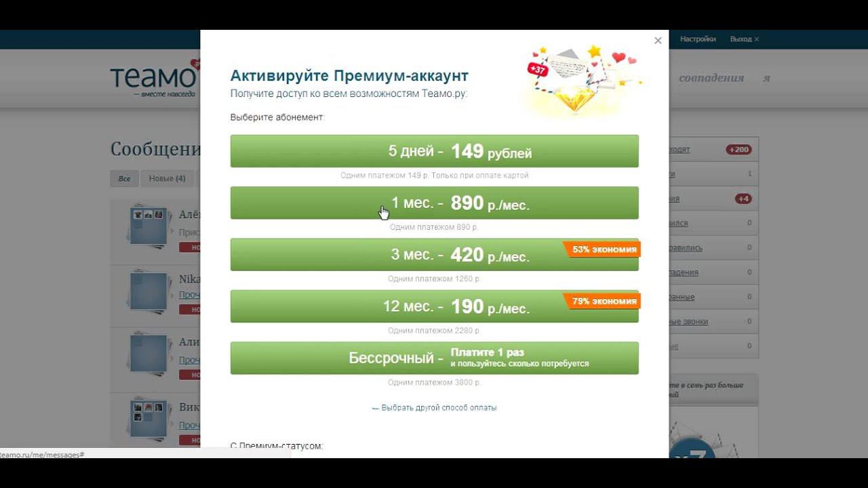Image resolution: width=868 pixels, height=488 pixels.
Task: Switch to the Все messages filter
Action: (x=124, y=179)
